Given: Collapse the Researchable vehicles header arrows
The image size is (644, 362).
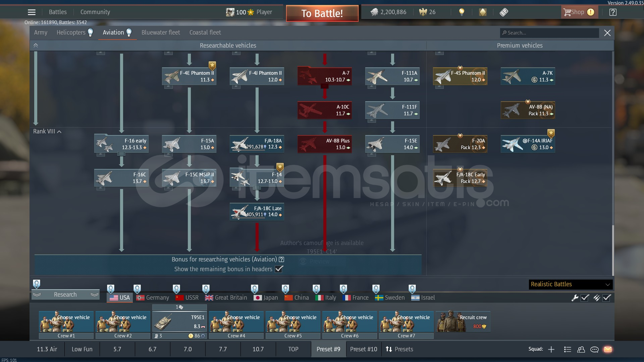Looking at the screenshot, I should [x=36, y=46].
